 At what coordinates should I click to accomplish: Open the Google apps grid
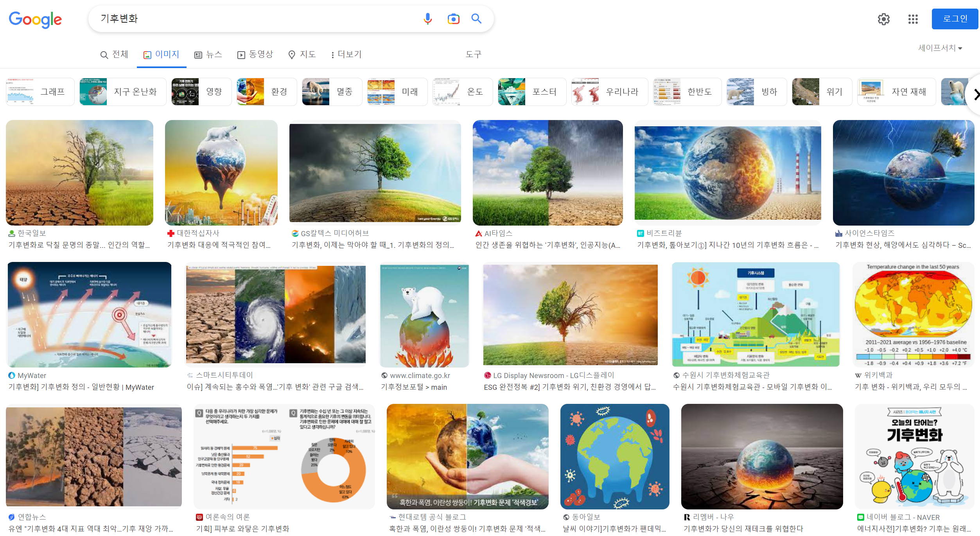pyautogui.click(x=913, y=19)
